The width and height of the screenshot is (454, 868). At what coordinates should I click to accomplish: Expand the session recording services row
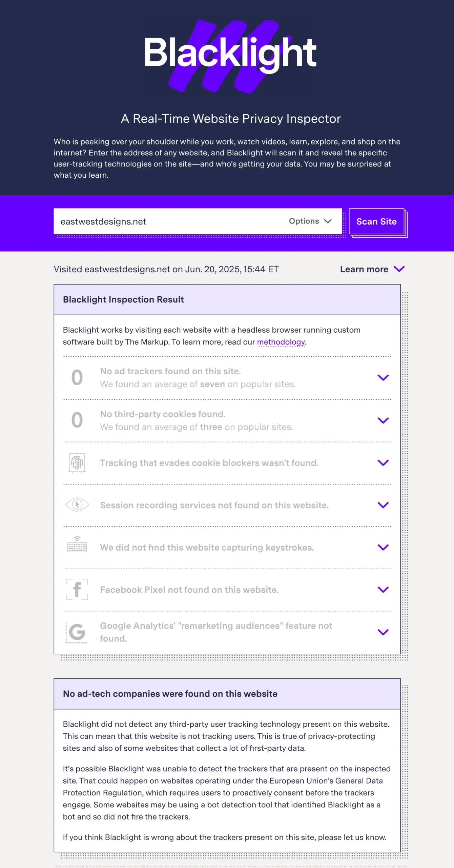click(383, 505)
